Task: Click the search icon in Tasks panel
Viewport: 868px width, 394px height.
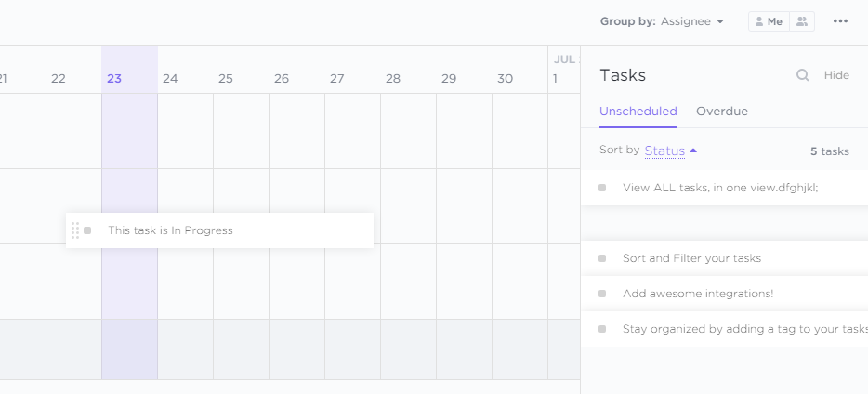Action: 802,75
